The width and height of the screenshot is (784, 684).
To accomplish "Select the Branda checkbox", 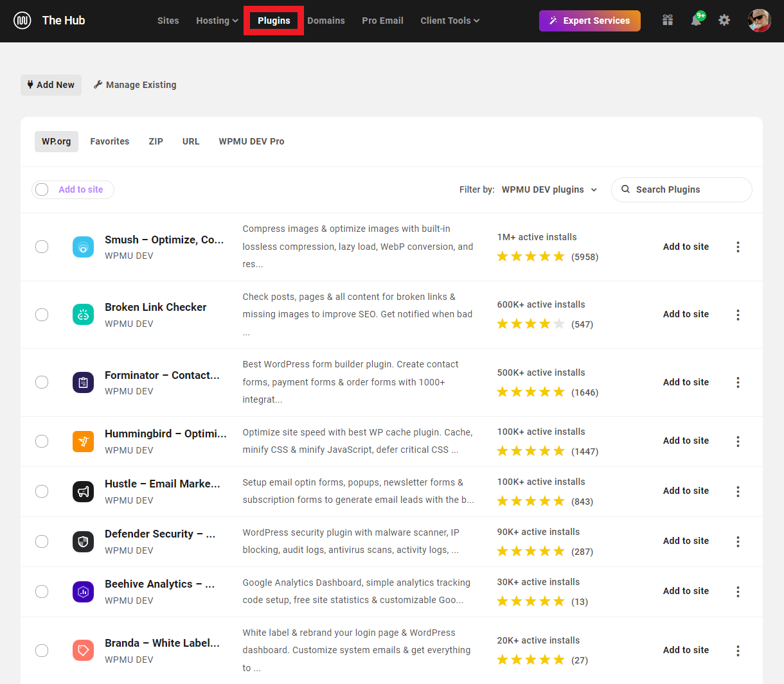I will [x=42, y=651].
